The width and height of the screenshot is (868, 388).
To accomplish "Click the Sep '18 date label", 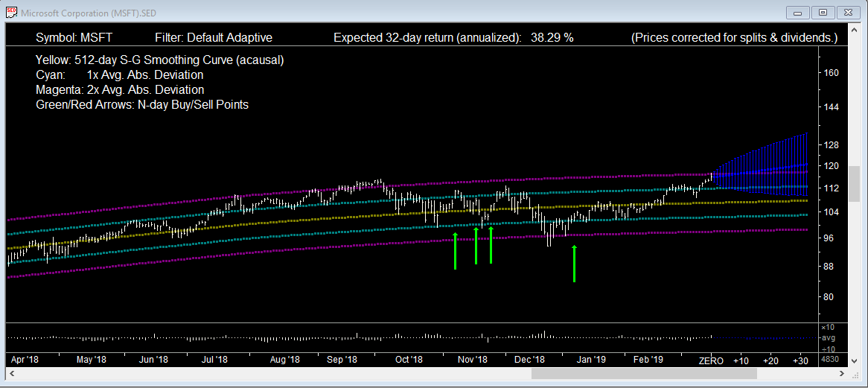I will (x=342, y=360).
